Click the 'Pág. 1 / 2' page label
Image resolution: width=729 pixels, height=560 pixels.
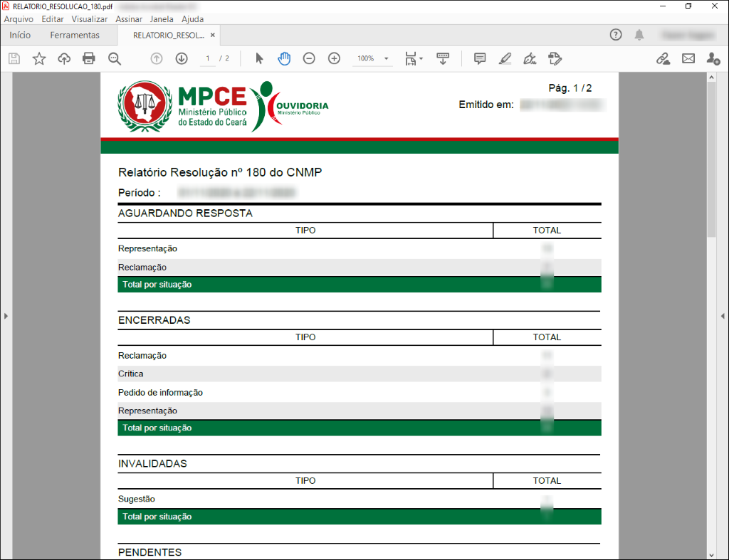point(570,88)
